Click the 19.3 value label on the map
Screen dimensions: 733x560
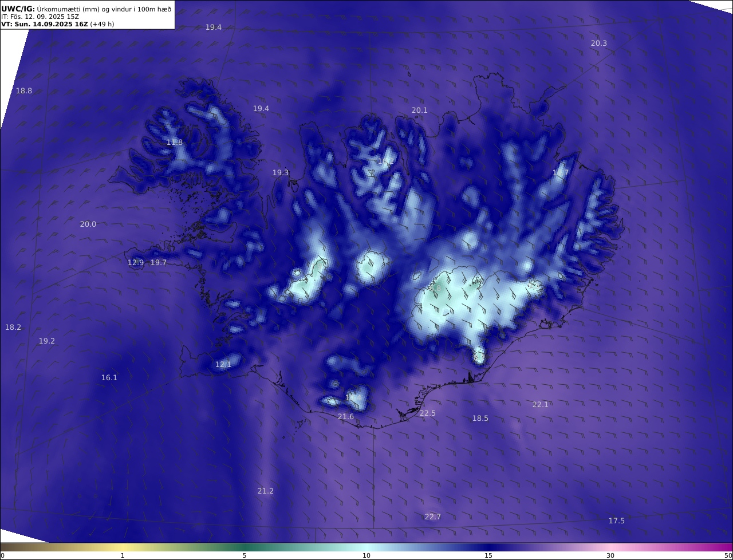click(x=281, y=172)
